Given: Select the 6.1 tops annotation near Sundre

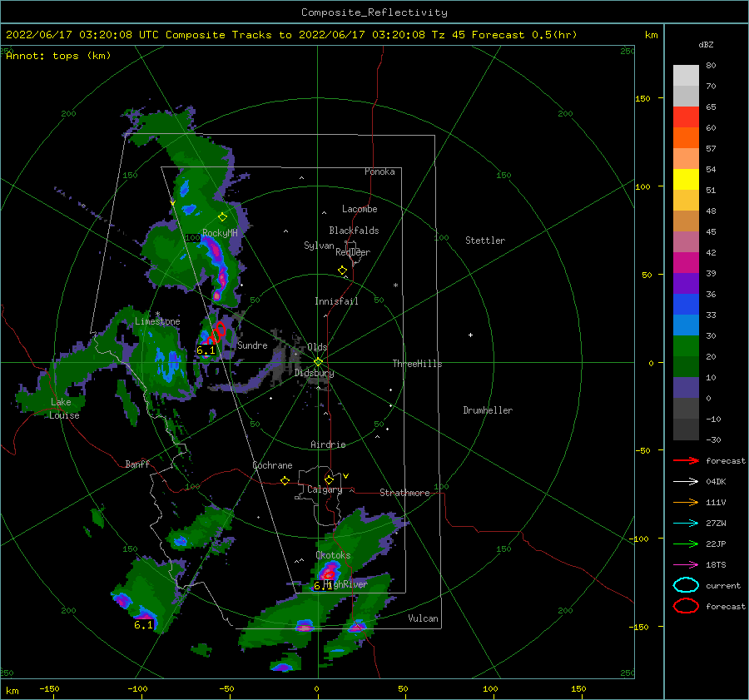Looking at the screenshot, I should coord(206,350).
